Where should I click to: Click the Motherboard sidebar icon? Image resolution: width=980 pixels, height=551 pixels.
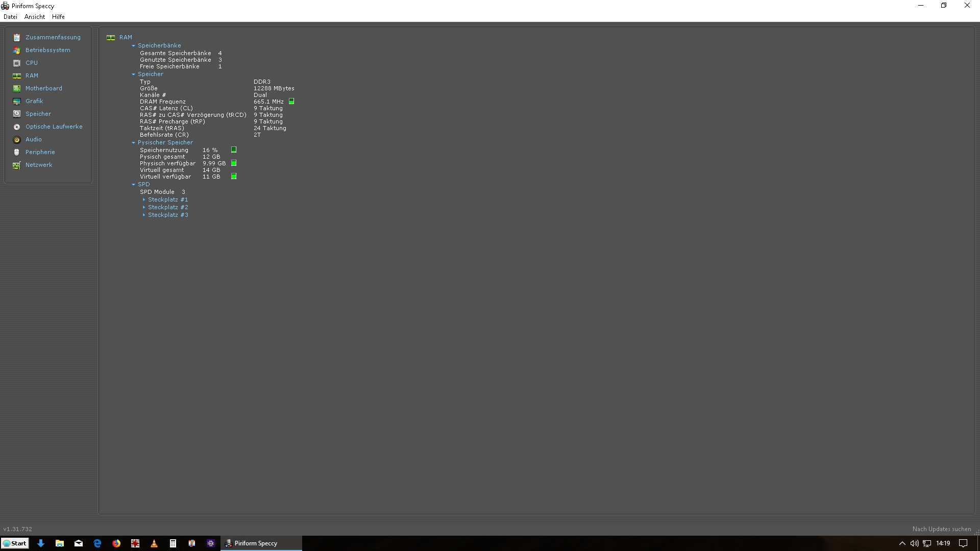17,89
